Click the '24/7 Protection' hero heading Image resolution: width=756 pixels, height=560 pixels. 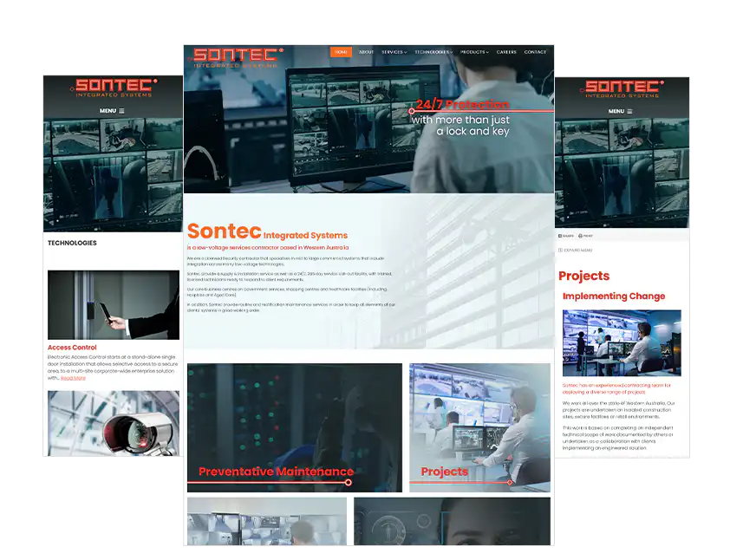point(462,104)
